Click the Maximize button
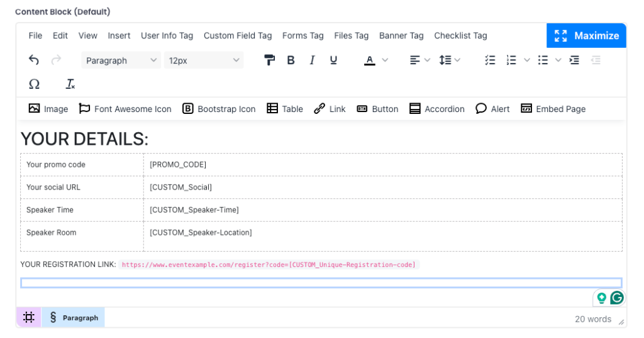The width and height of the screenshot is (644, 338). point(586,36)
